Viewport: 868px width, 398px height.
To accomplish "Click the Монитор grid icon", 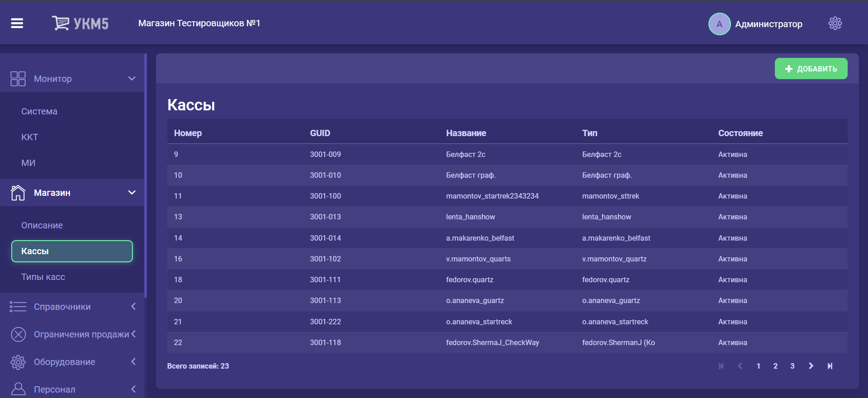I will (x=18, y=79).
